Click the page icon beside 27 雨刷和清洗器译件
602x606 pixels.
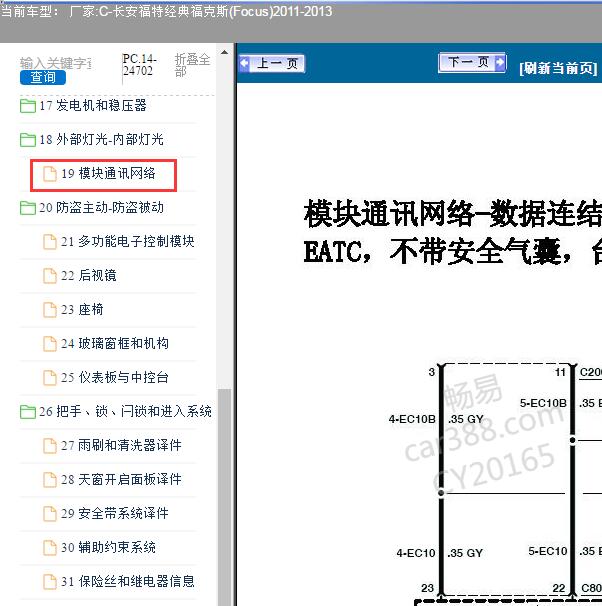click(x=49, y=446)
